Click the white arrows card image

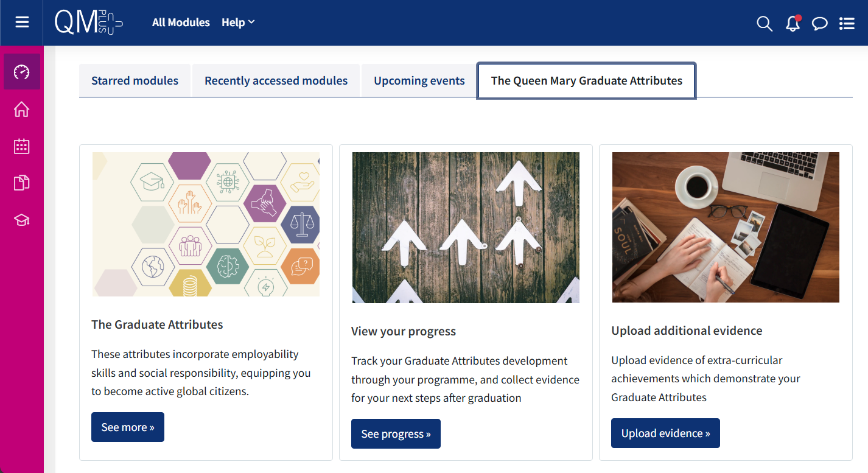point(466,227)
